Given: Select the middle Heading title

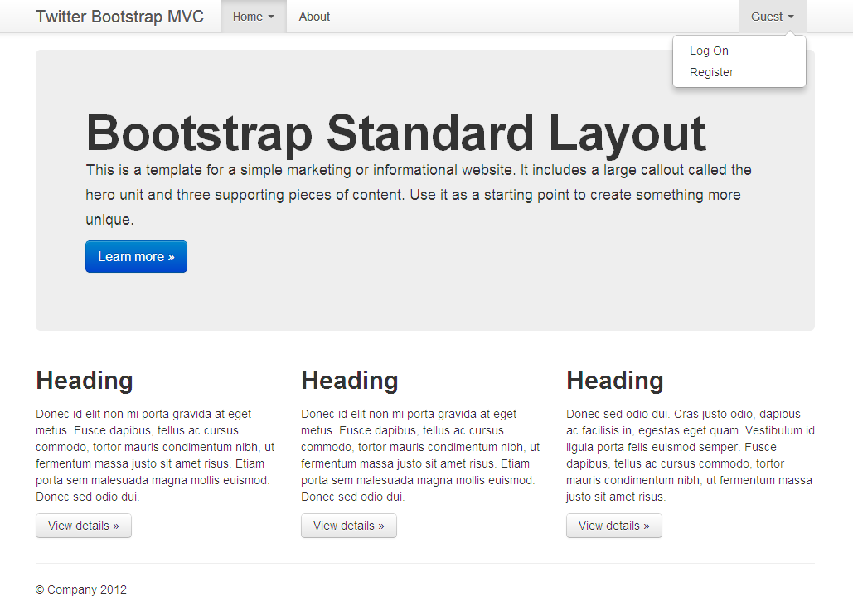Looking at the screenshot, I should click(x=349, y=381).
